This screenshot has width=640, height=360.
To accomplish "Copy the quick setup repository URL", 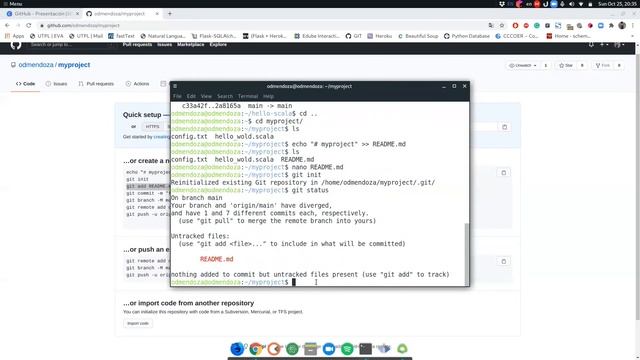I will [x=504, y=127].
